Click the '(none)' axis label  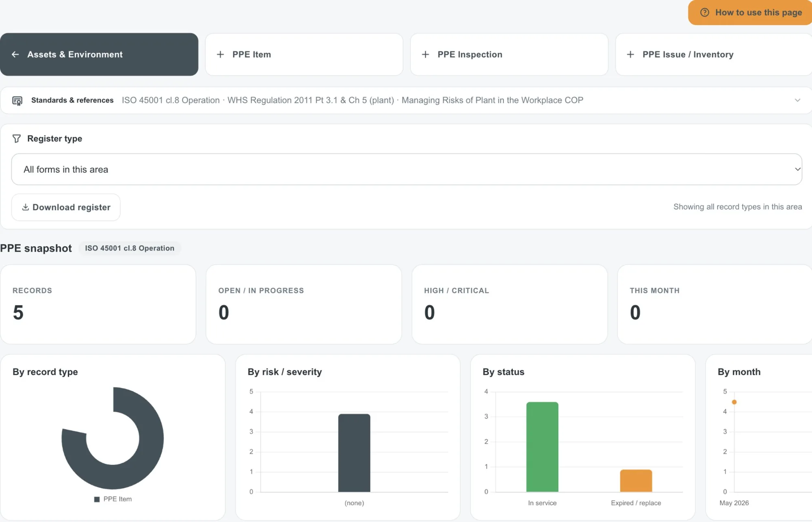354,503
